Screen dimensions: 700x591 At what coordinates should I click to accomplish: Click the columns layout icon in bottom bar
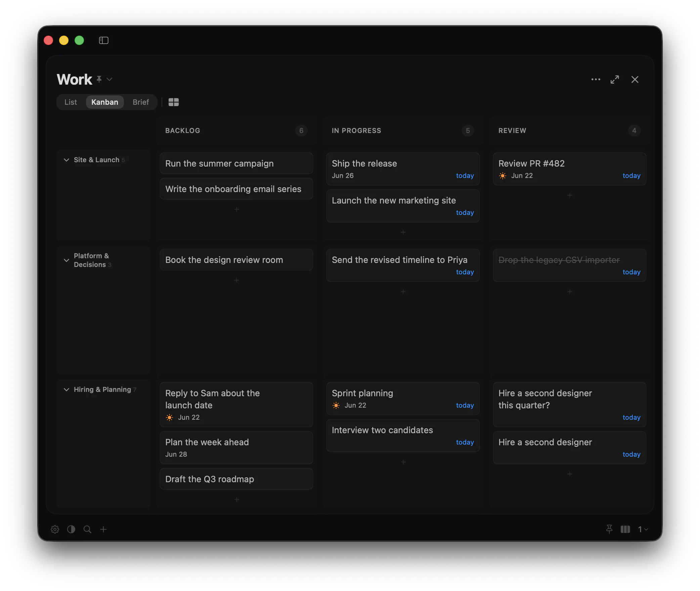coord(625,530)
